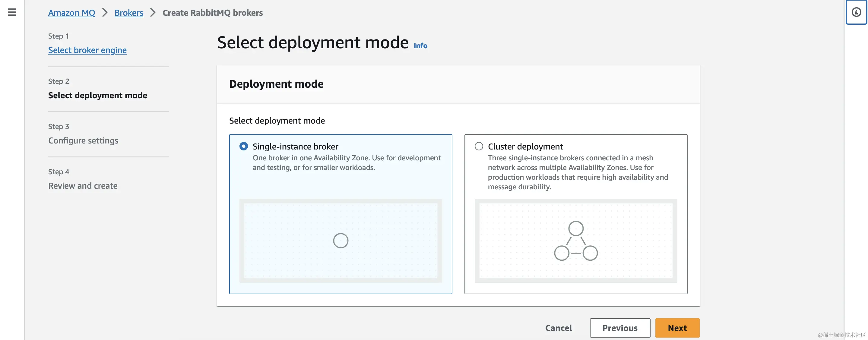Image resolution: width=868 pixels, height=340 pixels.
Task: Open the info help panel icon
Action: click(x=856, y=12)
